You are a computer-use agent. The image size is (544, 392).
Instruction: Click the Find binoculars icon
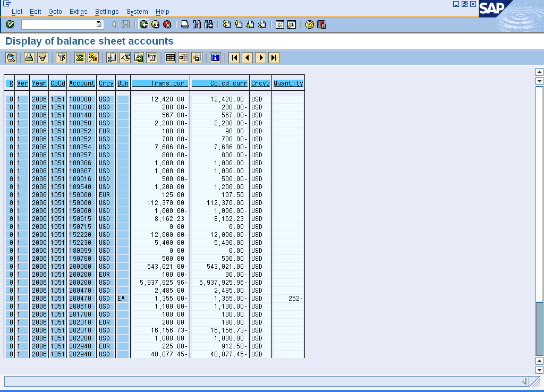click(x=197, y=24)
